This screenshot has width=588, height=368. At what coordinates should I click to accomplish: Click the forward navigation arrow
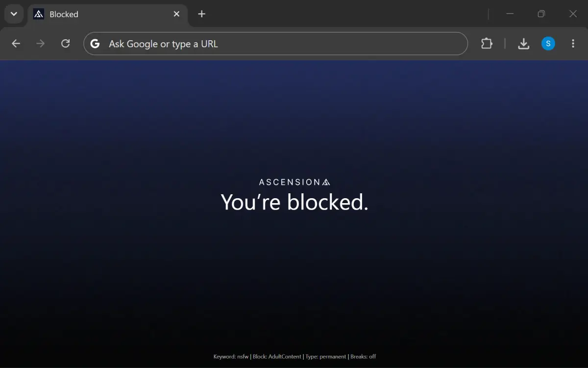[41, 44]
